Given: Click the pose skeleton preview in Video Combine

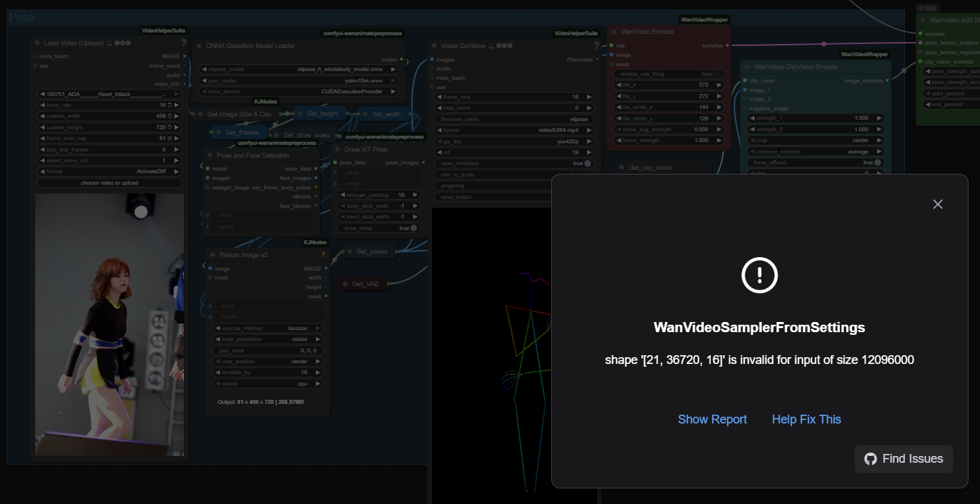Looking at the screenshot, I should [515, 356].
